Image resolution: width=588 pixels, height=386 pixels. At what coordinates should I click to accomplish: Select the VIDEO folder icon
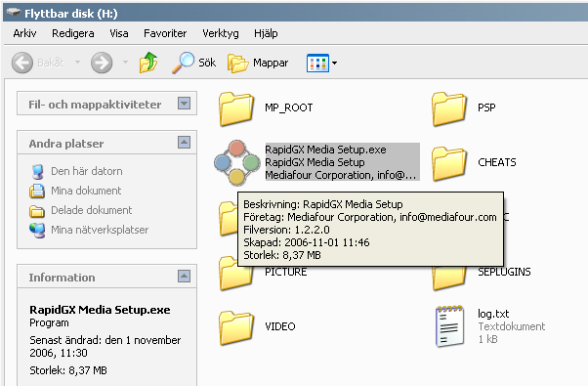236,328
